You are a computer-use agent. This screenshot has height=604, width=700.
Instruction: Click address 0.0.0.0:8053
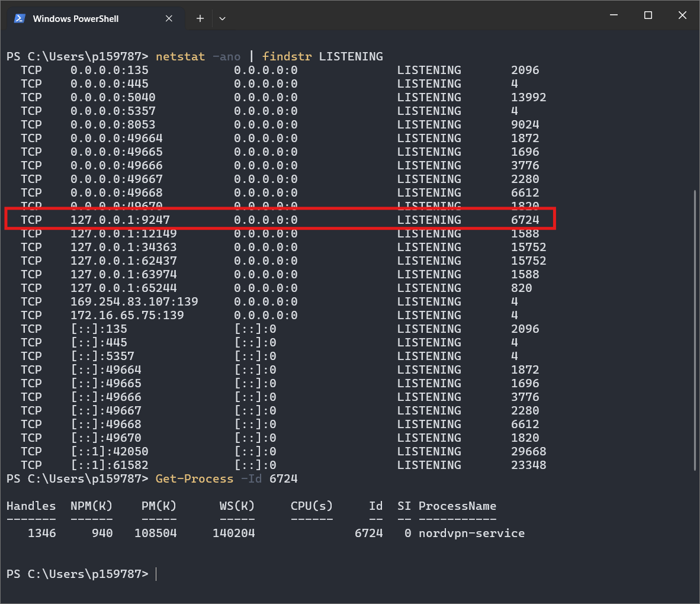[x=113, y=125]
